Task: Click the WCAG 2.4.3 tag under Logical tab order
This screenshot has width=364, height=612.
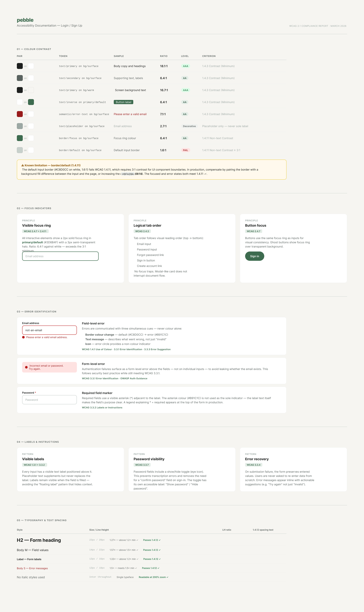Action: click(x=142, y=231)
